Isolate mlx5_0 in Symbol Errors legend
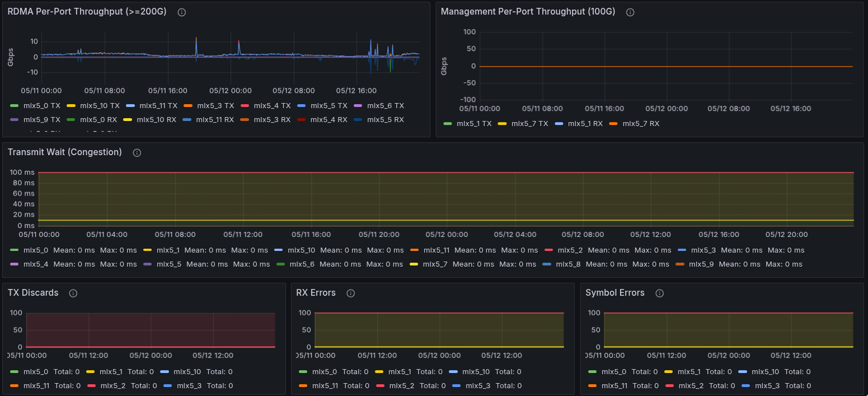 pos(614,371)
